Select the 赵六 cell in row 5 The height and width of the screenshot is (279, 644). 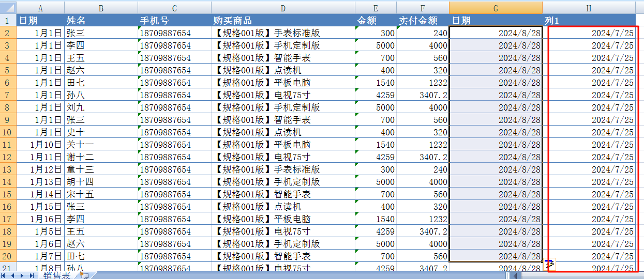[x=101, y=70]
